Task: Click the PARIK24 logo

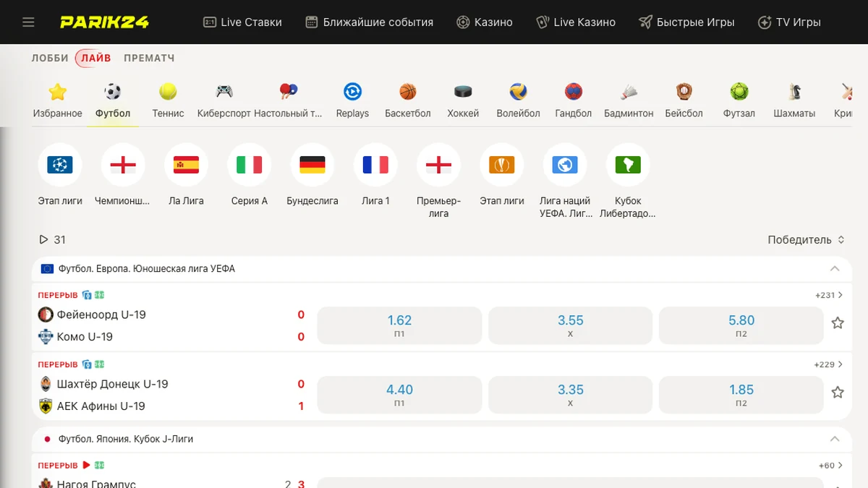Action: click(x=104, y=22)
